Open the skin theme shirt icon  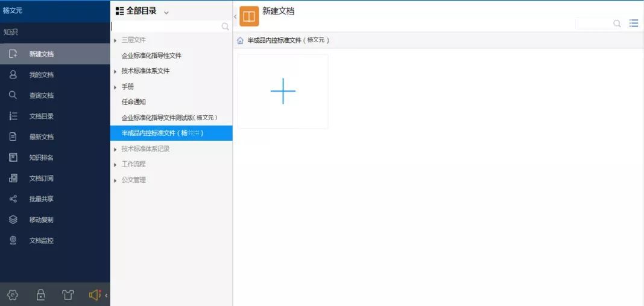pyautogui.click(x=68, y=295)
